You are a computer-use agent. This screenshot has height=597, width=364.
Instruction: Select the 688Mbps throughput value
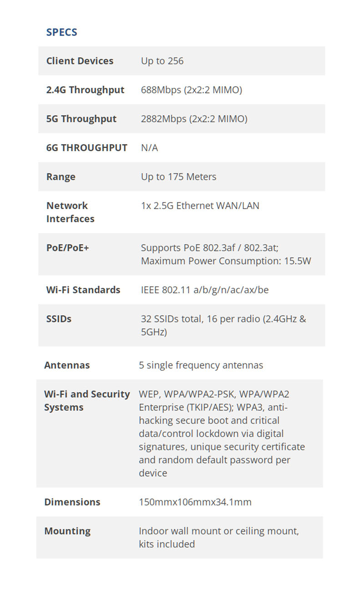[191, 90]
